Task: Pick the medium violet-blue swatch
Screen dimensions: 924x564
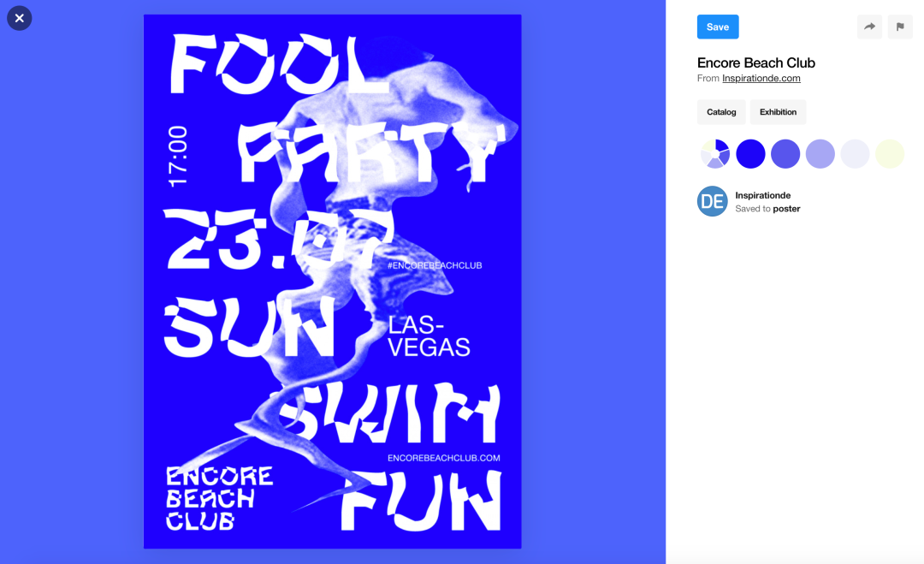Action: point(785,154)
